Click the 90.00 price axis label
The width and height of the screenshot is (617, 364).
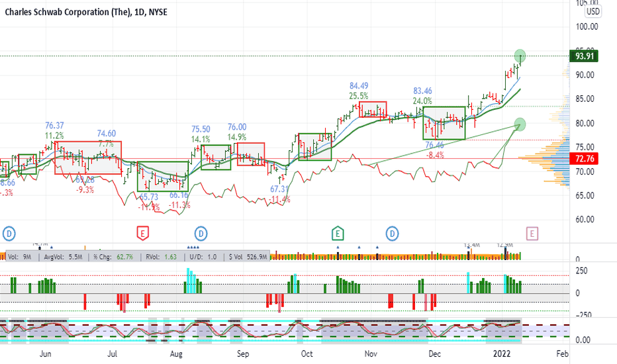pyautogui.click(x=585, y=75)
